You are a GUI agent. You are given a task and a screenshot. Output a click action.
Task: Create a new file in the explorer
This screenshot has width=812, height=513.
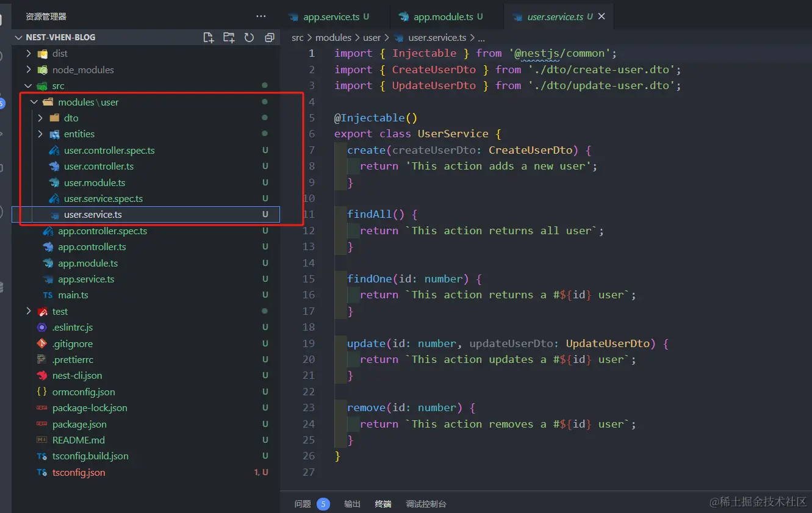(209, 37)
